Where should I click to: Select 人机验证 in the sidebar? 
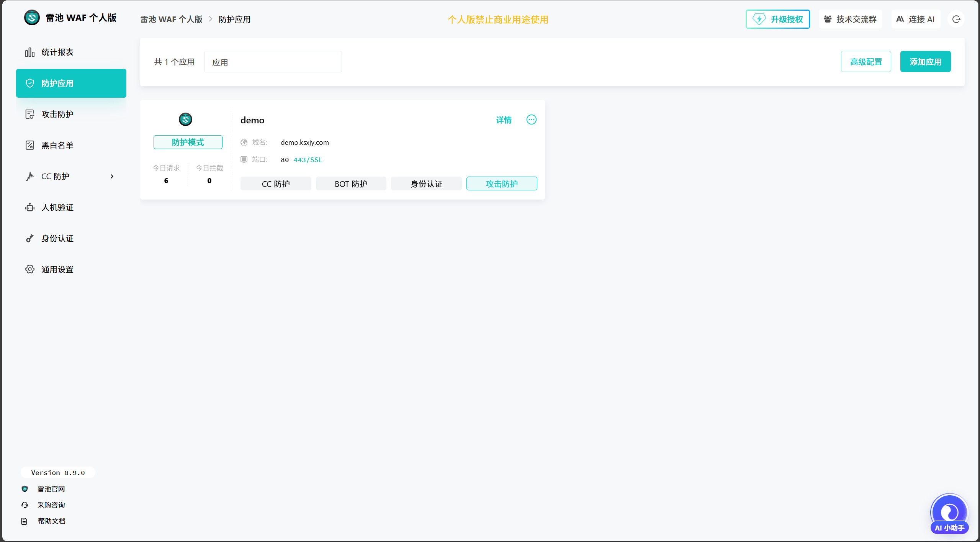pyautogui.click(x=57, y=207)
